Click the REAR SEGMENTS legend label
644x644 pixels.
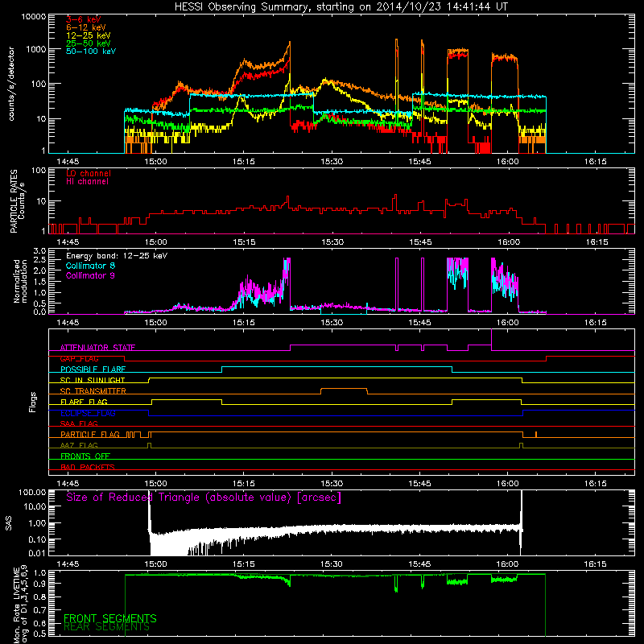(106, 627)
